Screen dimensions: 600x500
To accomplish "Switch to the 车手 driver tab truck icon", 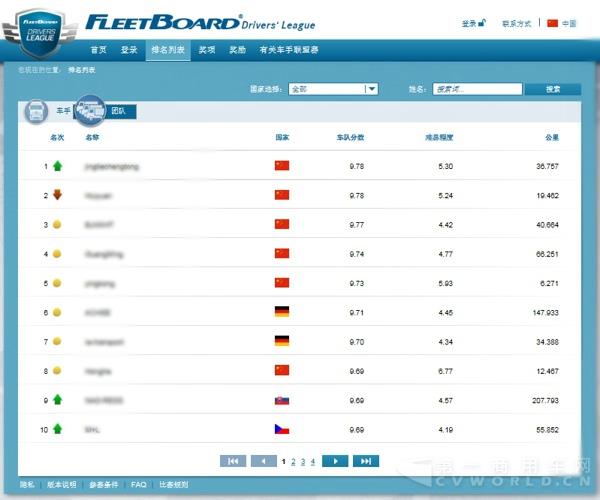I will click(x=36, y=112).
